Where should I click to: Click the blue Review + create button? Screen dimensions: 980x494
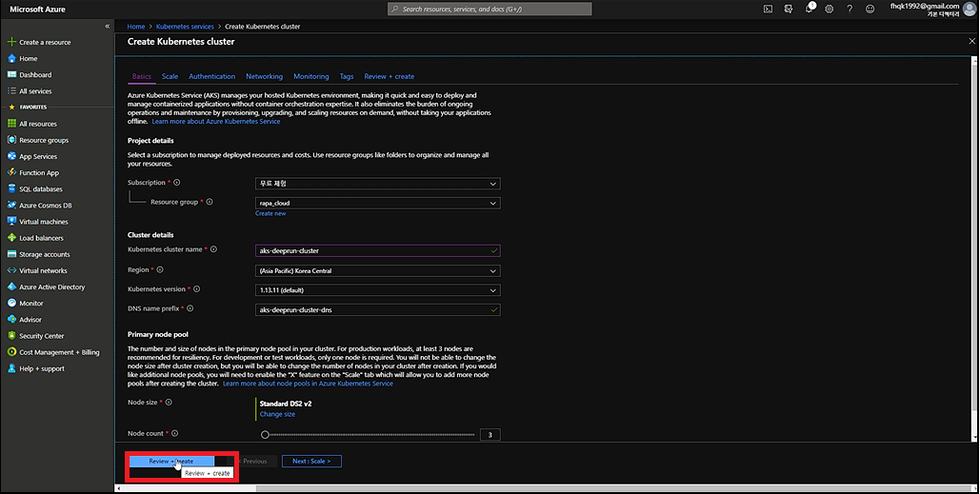[171, 461]
